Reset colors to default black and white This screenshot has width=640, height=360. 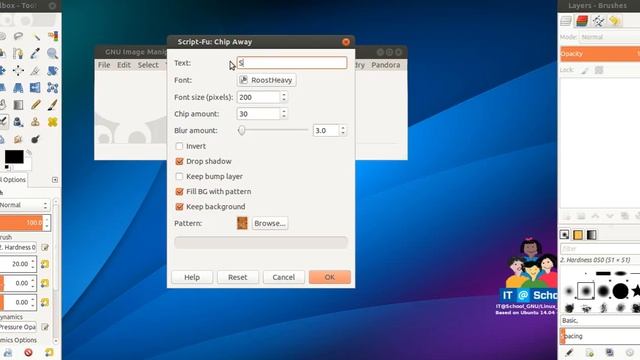pyautogui.click(x=7, y=167)
